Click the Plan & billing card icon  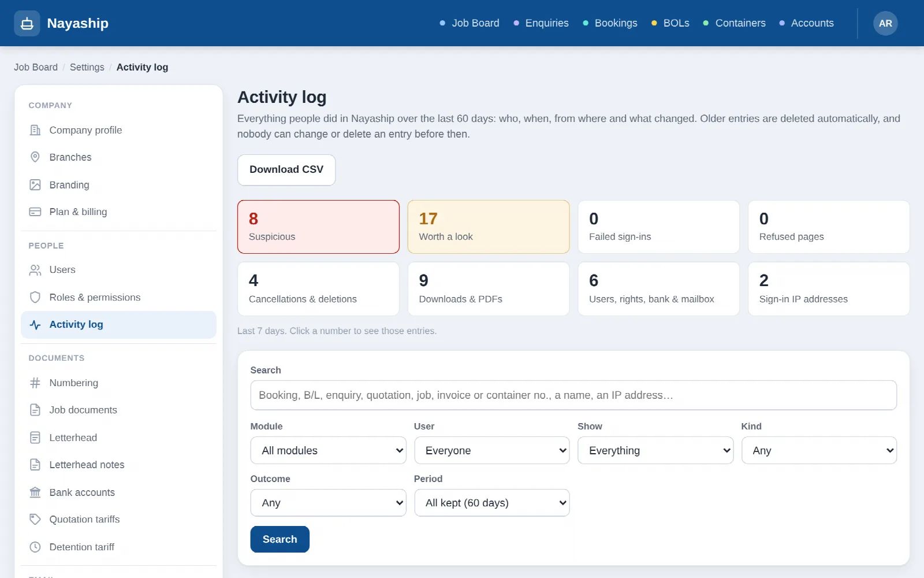35,212
